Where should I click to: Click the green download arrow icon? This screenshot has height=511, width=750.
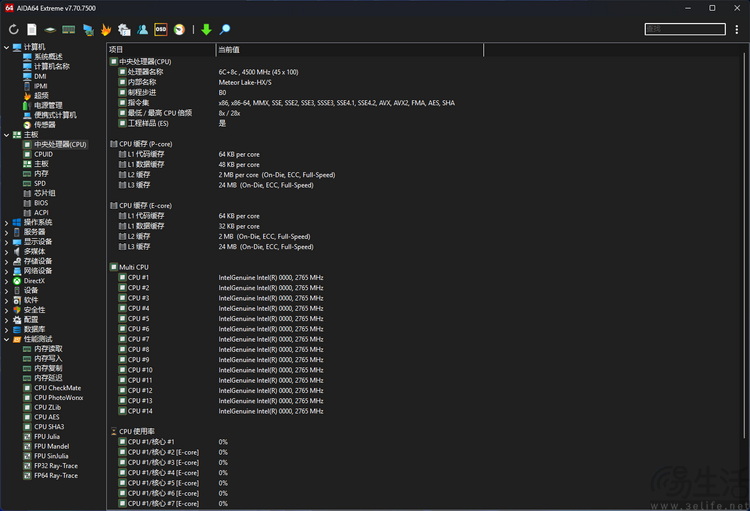click(x=206, y=30)
